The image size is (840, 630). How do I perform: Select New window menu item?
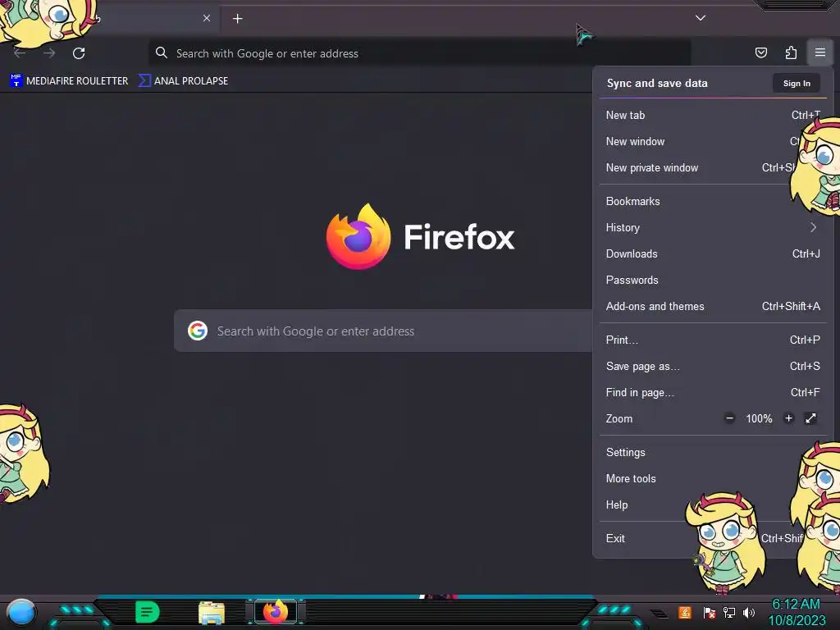(x=713, y=141)
